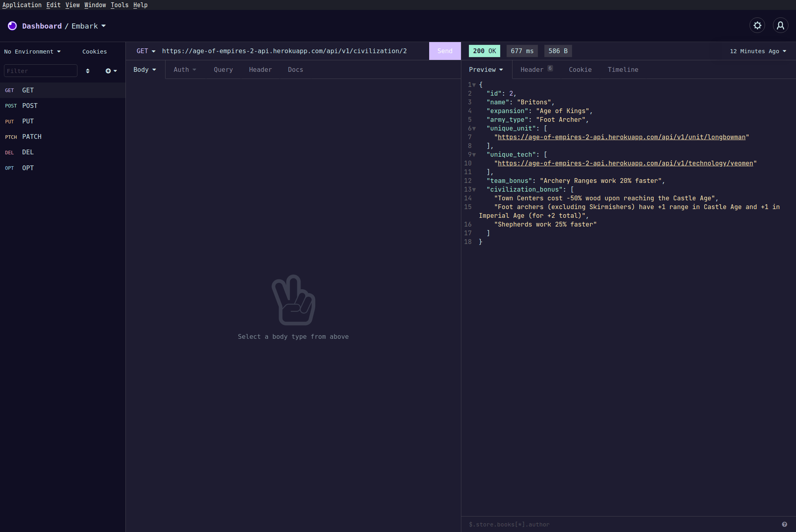Click the request Filter input field

coord(40,71)
